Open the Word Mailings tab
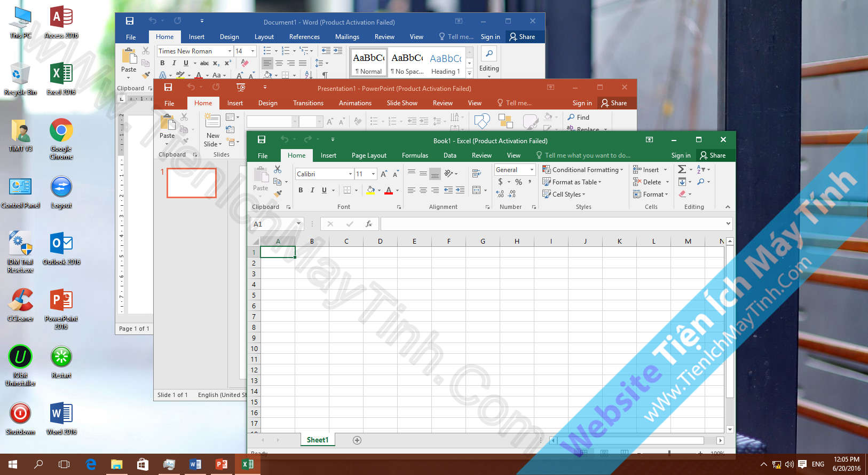Viewport: 868px width, 475px height. [347, 37]
